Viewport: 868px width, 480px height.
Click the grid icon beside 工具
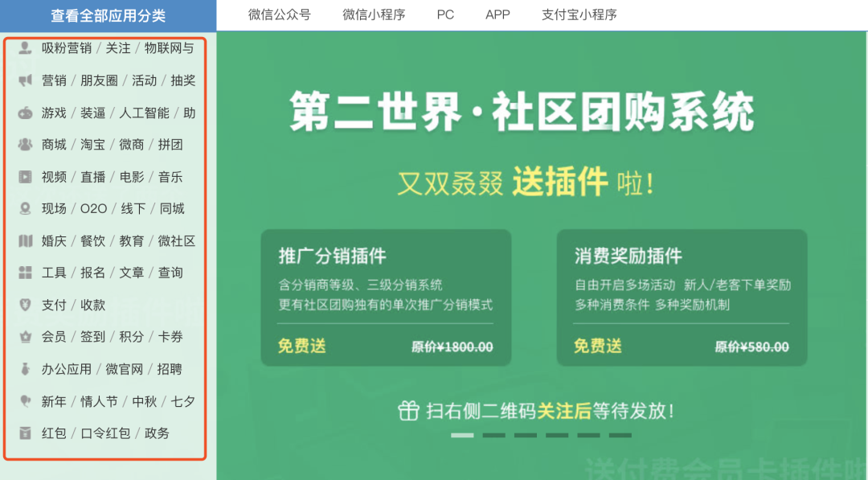pos(25,273)
